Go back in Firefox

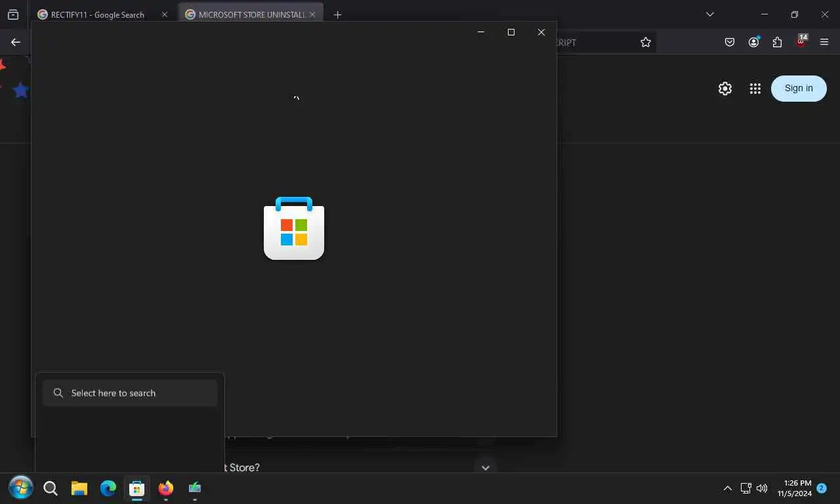point(16,42)
